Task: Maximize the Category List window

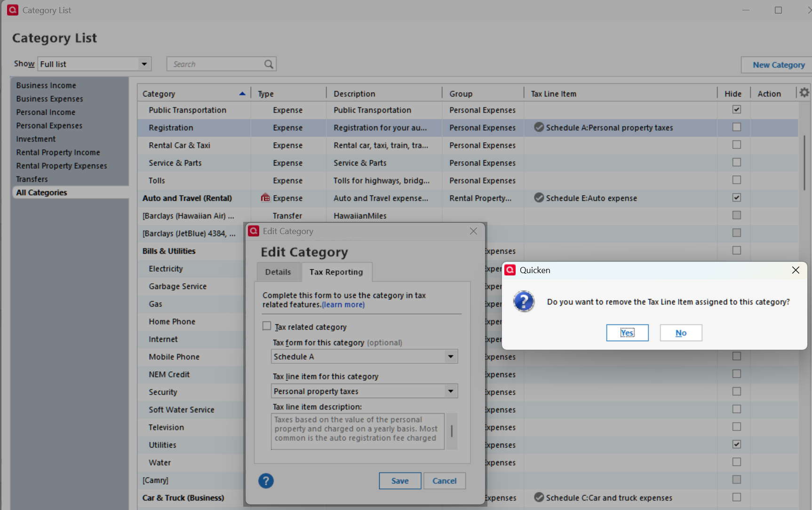Action: [778, 10]
